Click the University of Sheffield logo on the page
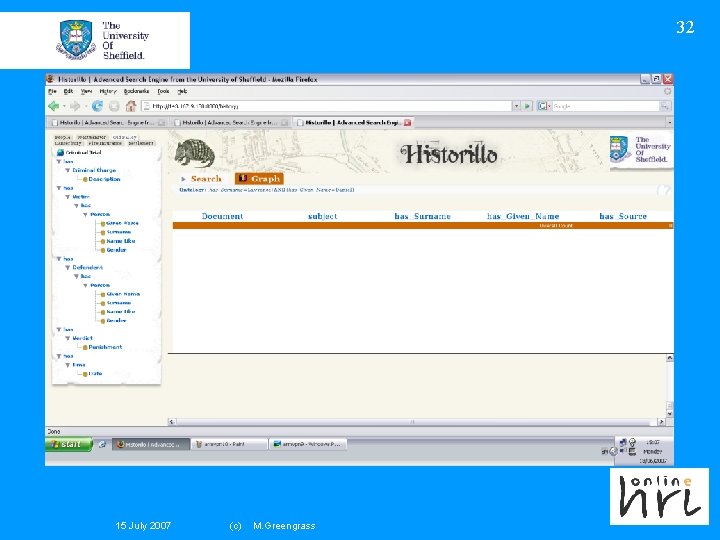Screen dimensions: 720x540 (x=641, y=151)
